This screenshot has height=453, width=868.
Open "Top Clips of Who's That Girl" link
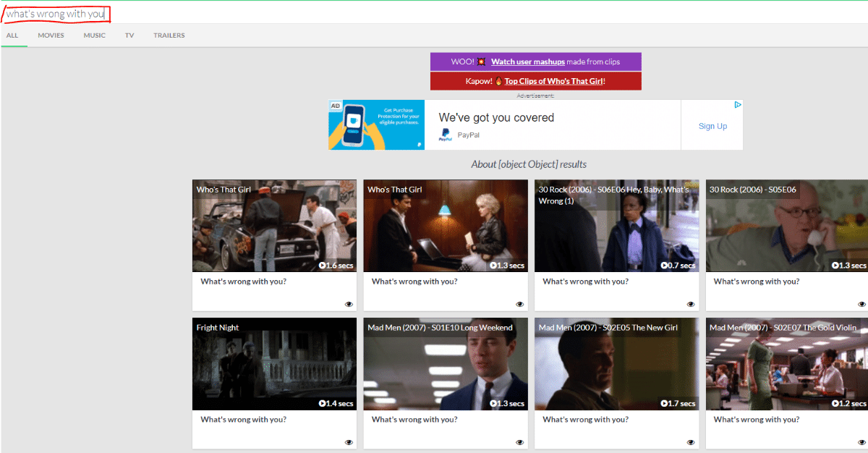[553, 81]
